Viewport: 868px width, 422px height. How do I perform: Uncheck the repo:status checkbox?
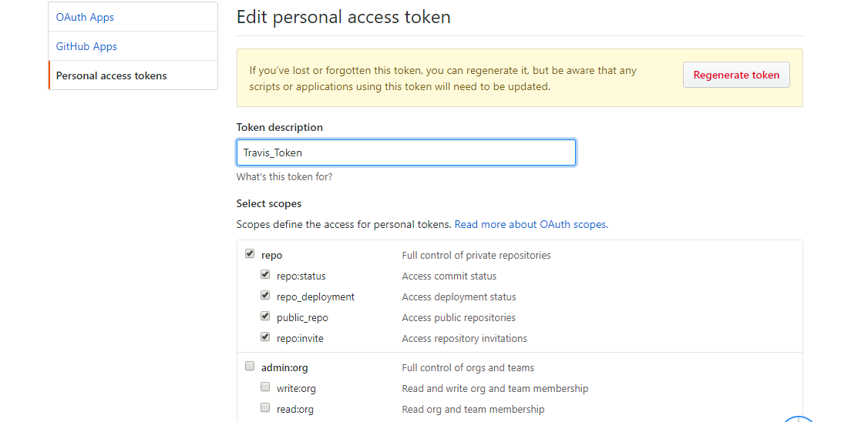(x=265, y=274)
